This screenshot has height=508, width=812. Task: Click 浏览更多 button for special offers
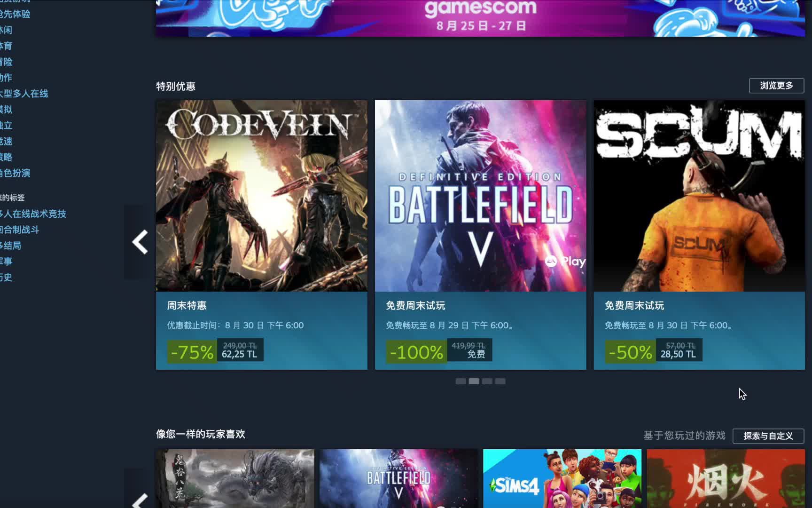pos(776,86)
